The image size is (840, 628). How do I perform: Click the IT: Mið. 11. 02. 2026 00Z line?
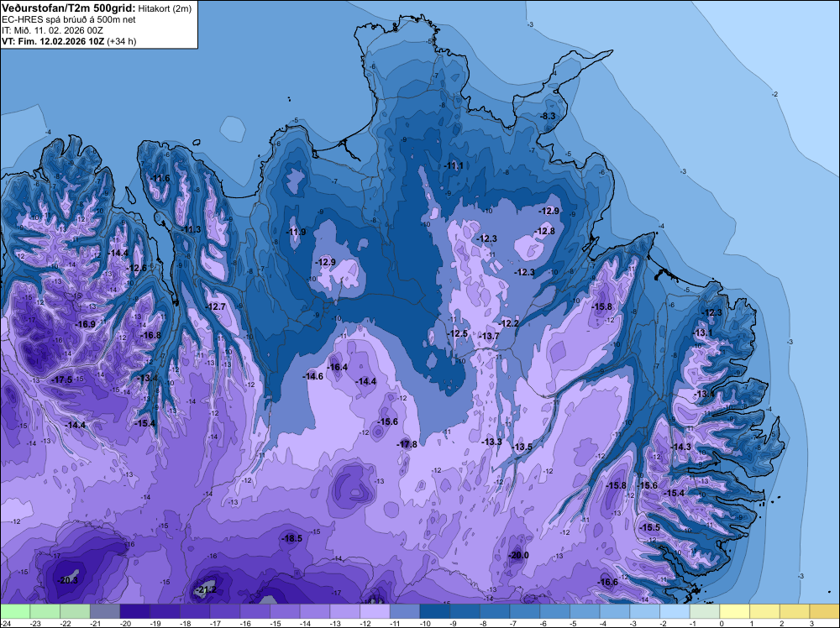[x=52, y=30]
